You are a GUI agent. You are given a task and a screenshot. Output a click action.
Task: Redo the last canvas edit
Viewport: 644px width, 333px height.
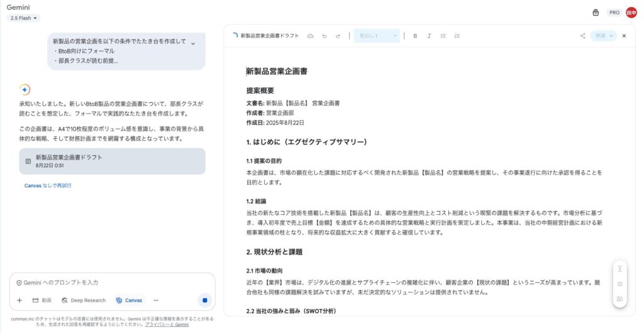point(338,36)
